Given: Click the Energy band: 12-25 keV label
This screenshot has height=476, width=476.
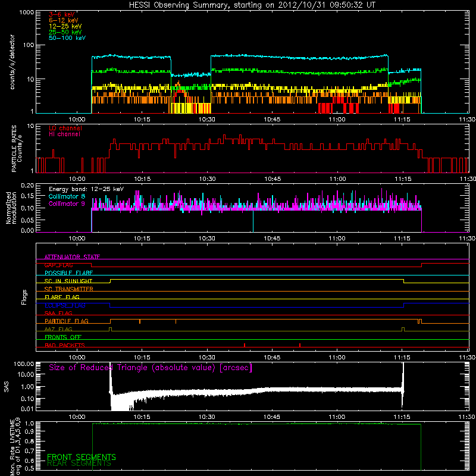Looking at the screenshot, I should click(86, 189).
